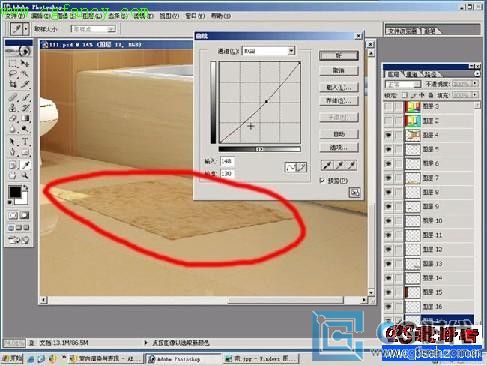
Task: Select the Hand tool
Action: point(13,175)
